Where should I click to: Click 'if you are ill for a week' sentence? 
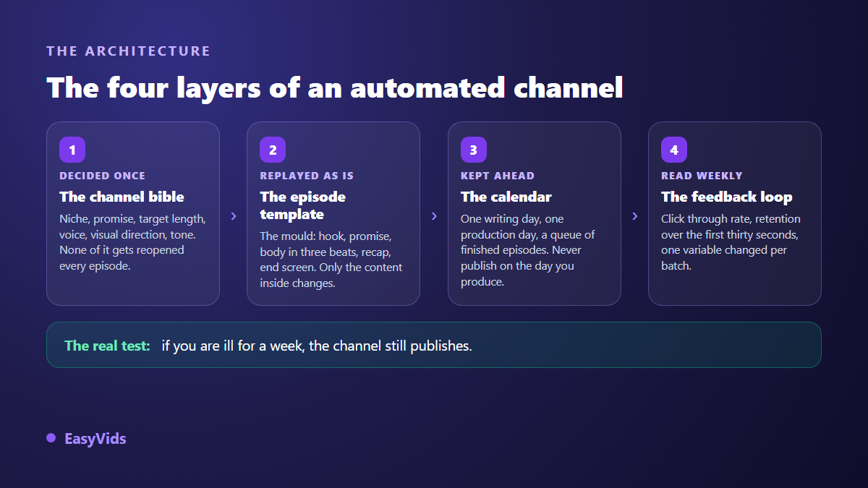coord(317,346)
